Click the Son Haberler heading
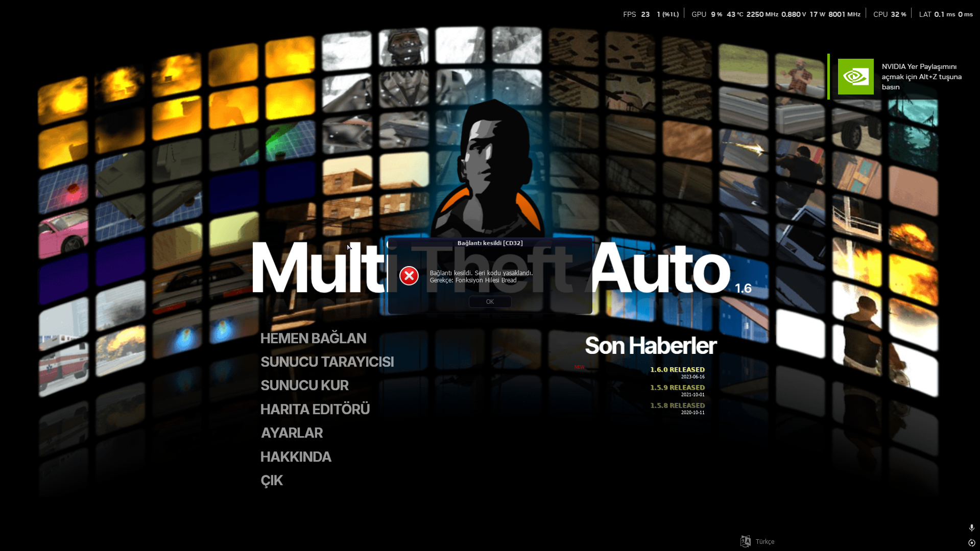This screenshot has width=980, height=551. pos(651,346)
